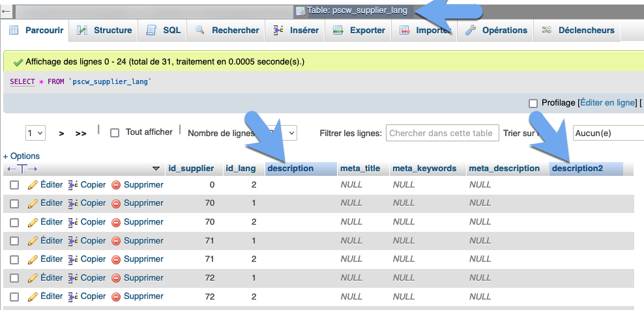This screenshot has height=310, width=644.
Task: Select the row checkbox for supplier 0
Action: pyautogui.click(x=14, y=185)
